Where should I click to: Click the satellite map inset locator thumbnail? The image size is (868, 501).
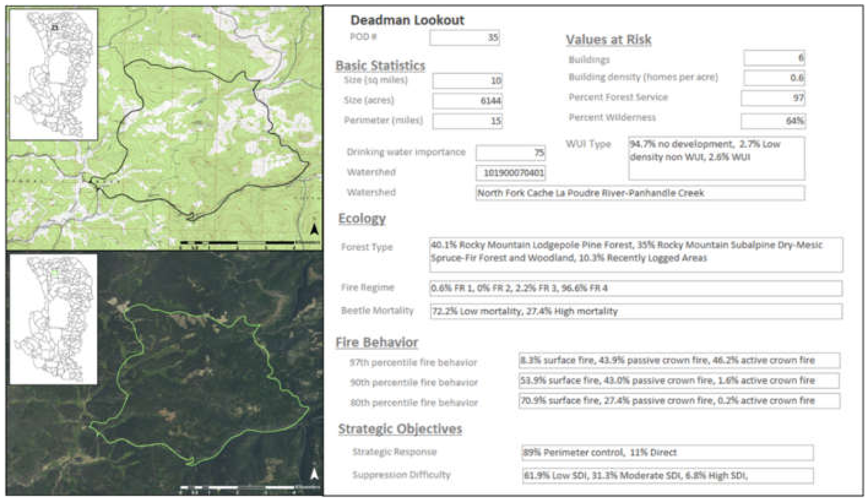click(54, 319)
